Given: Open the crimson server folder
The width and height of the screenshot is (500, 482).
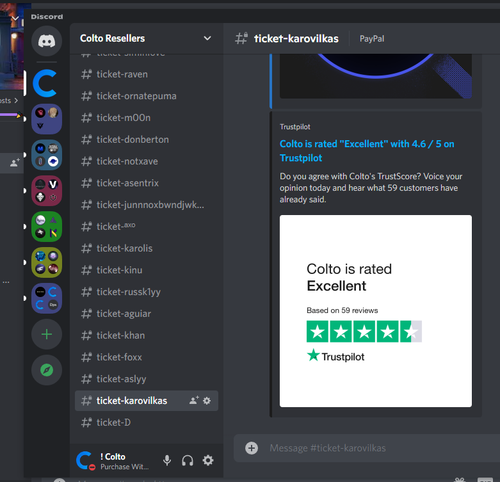Looking at the screenshot, I should coord(47,191).
